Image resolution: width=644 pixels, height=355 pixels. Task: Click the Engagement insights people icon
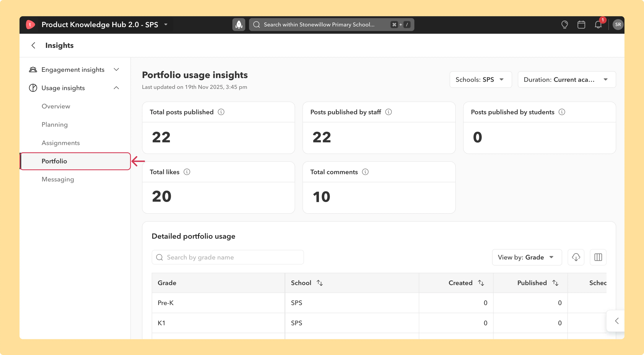(x=33, y=69)
